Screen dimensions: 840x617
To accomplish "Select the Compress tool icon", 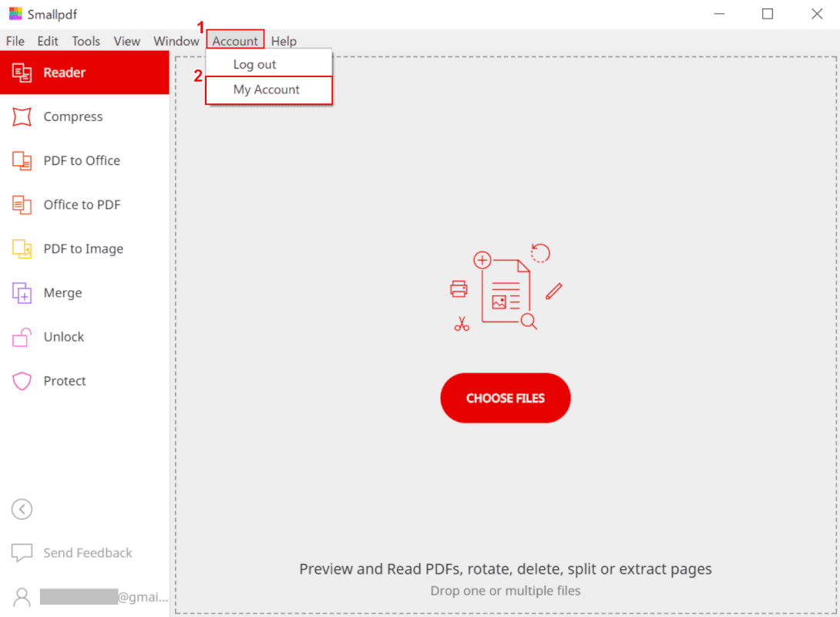I will (x=22, y=116).
